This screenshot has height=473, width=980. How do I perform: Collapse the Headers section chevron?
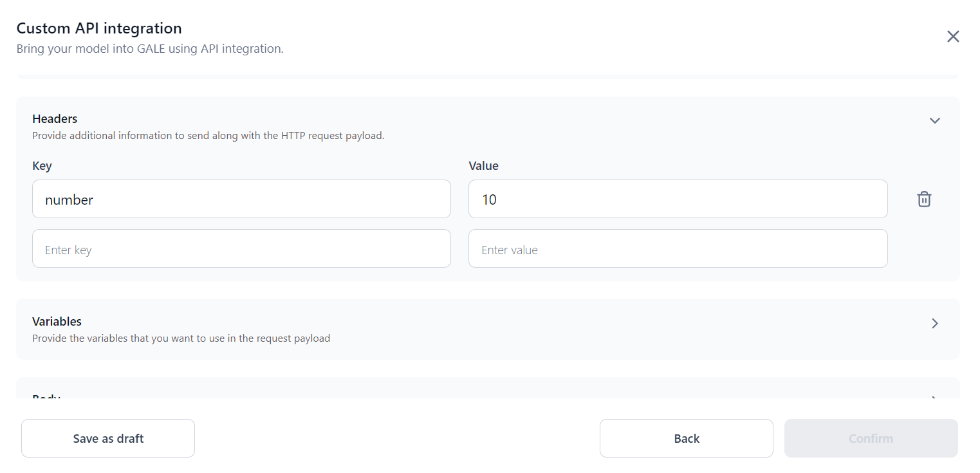pyautogui.click(x=935, y=120)
